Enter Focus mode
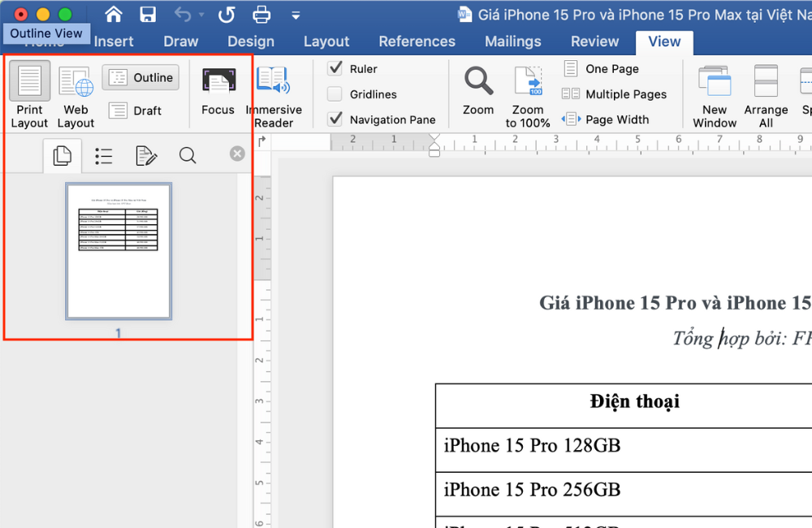Screen dimensions: 812x528 point(218,91)
